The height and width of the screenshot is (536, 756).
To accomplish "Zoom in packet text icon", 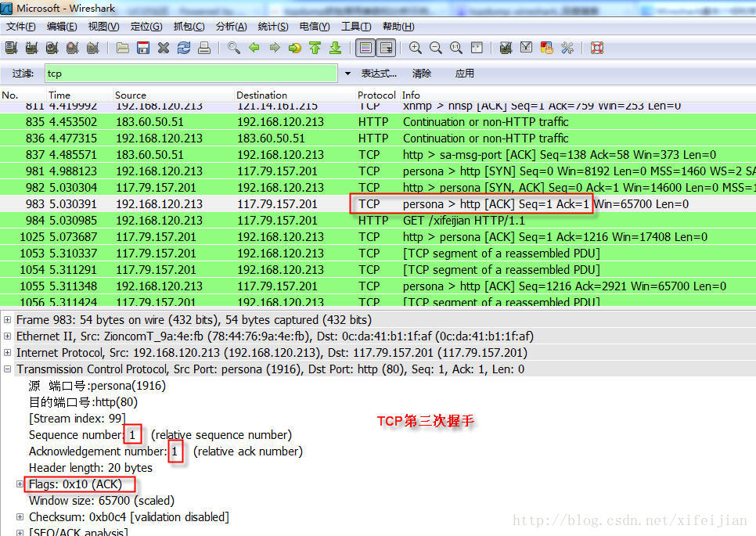I will pos(415,48).
